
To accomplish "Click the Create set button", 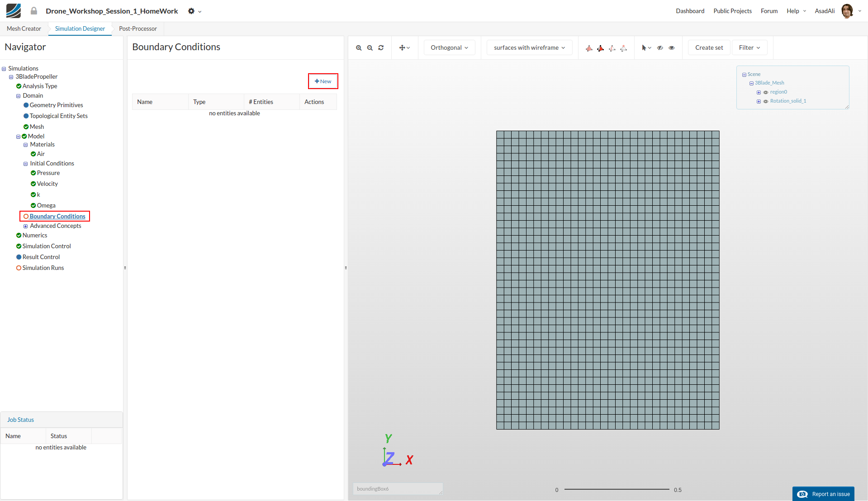I will point(709,47).
